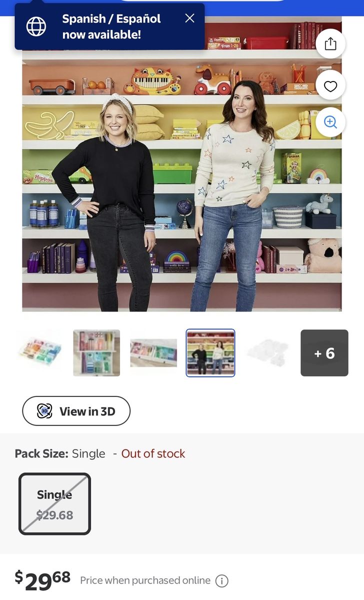Select fifth thumbnail of clear bins
The width and height of the screenshot is (364, 600).
[267, 353]
